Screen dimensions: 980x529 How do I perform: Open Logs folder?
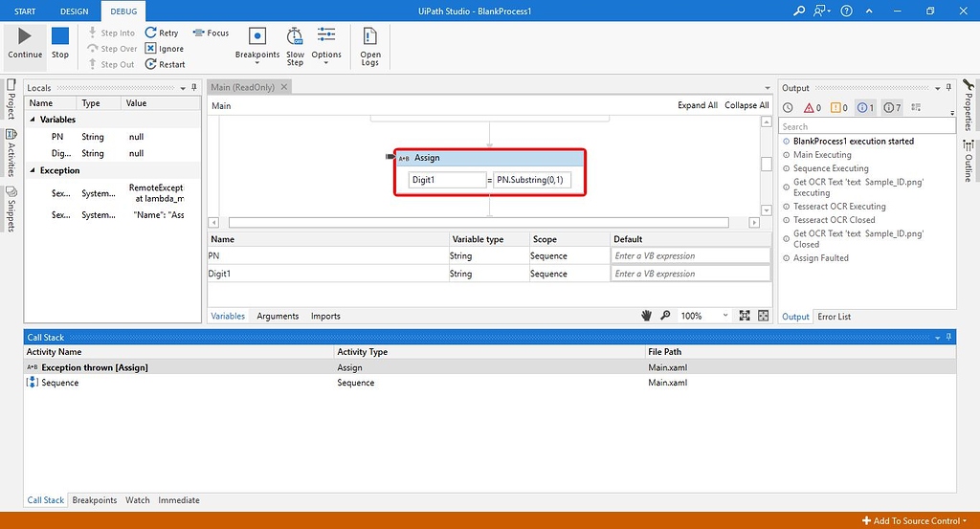(370, 47)
